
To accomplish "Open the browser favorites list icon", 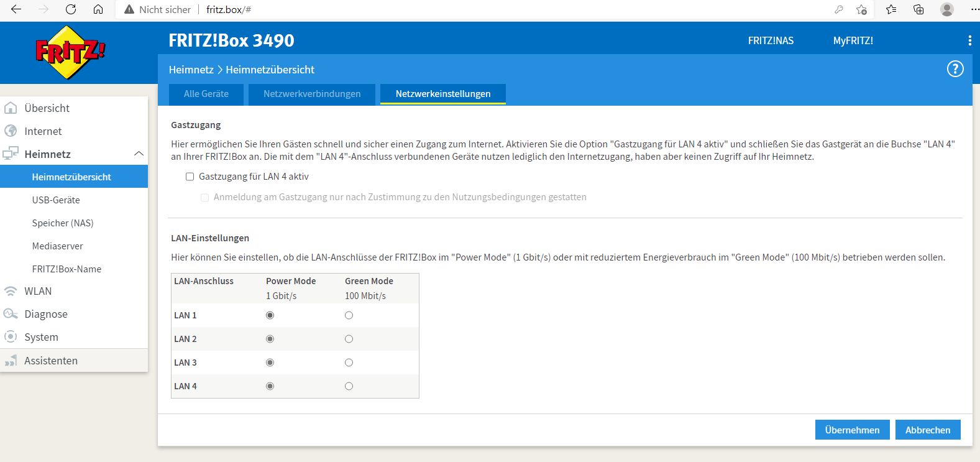I will click(891, 9).
